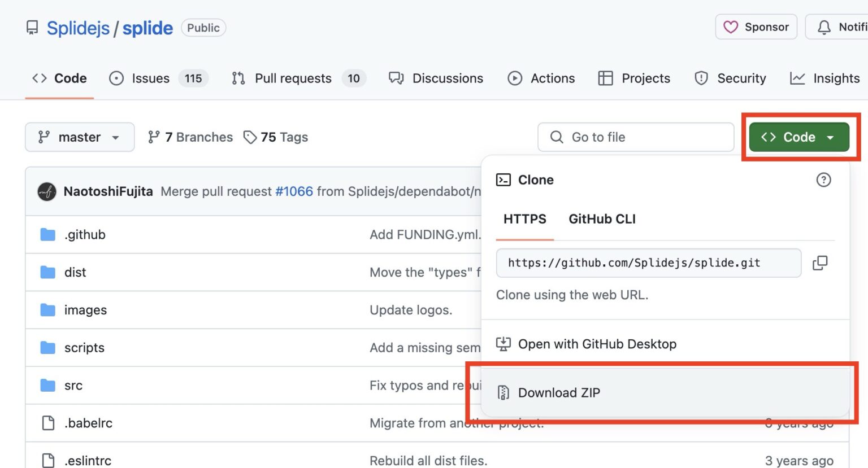Switch to the GitHub CLI tab
The height and width of the screenshot is (468, 868).
(x=602, y=219)
